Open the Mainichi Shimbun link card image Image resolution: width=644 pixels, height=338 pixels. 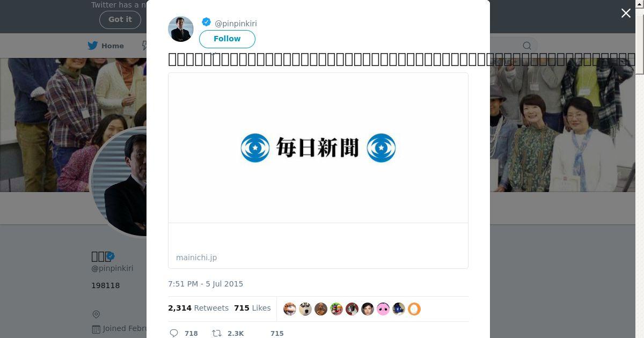click(318, 148)
